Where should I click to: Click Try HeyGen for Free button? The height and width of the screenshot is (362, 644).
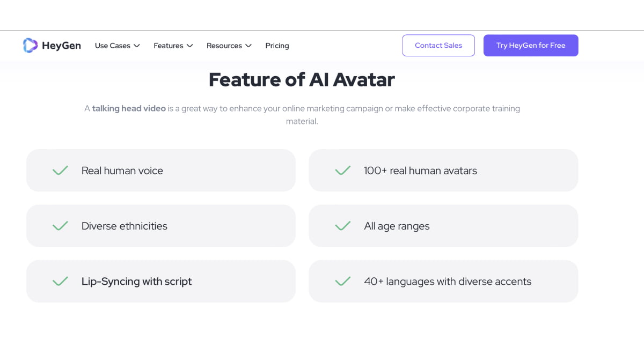click(530, 46)
